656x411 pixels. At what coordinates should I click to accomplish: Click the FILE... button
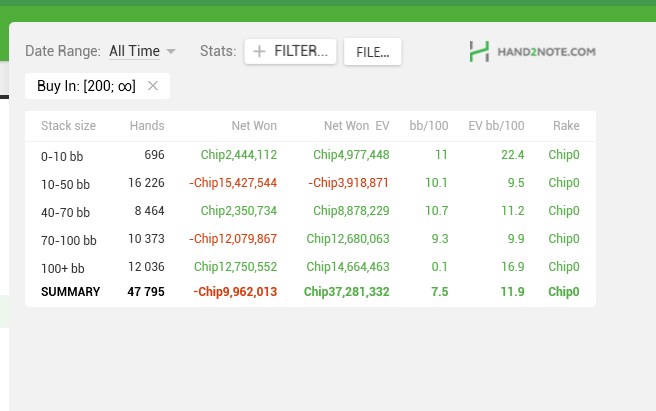[x=372, y=51]
